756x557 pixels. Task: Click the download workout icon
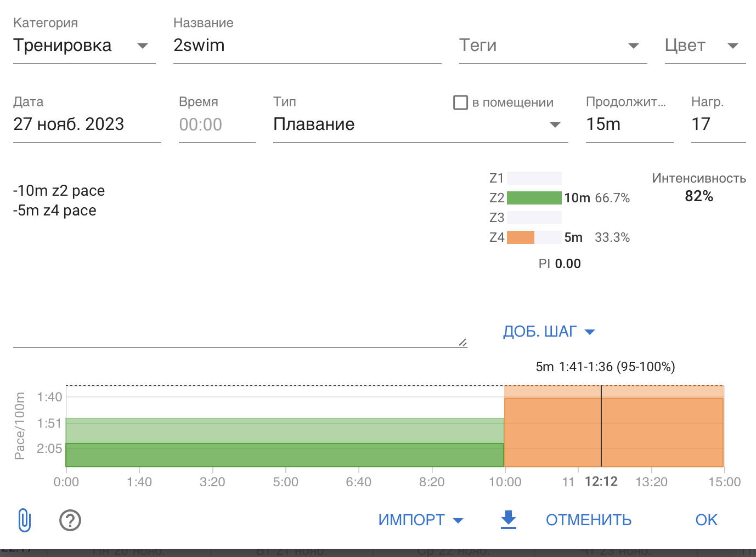coord(509,519)
